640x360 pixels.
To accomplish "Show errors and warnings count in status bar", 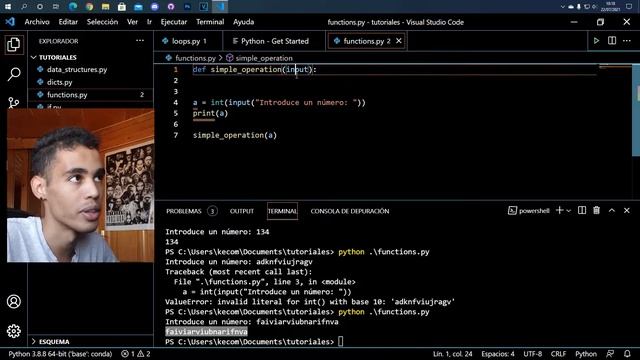I will pos(136,354).
